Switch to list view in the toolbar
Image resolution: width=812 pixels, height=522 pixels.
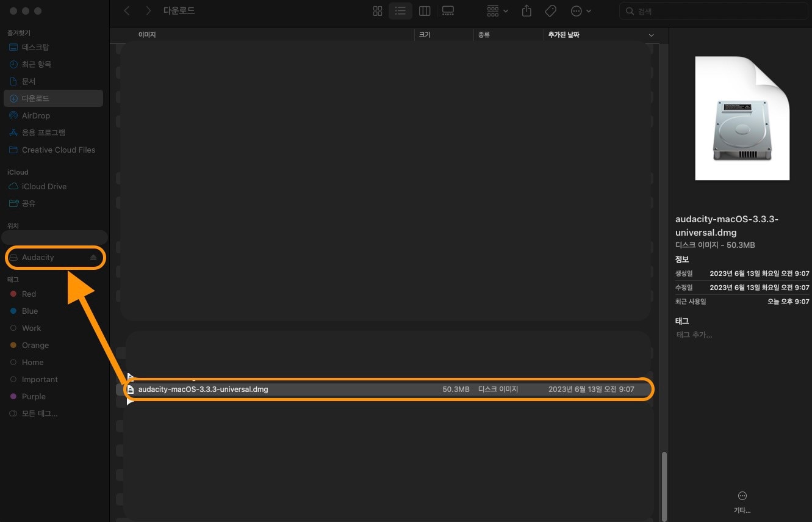point(400,11)
